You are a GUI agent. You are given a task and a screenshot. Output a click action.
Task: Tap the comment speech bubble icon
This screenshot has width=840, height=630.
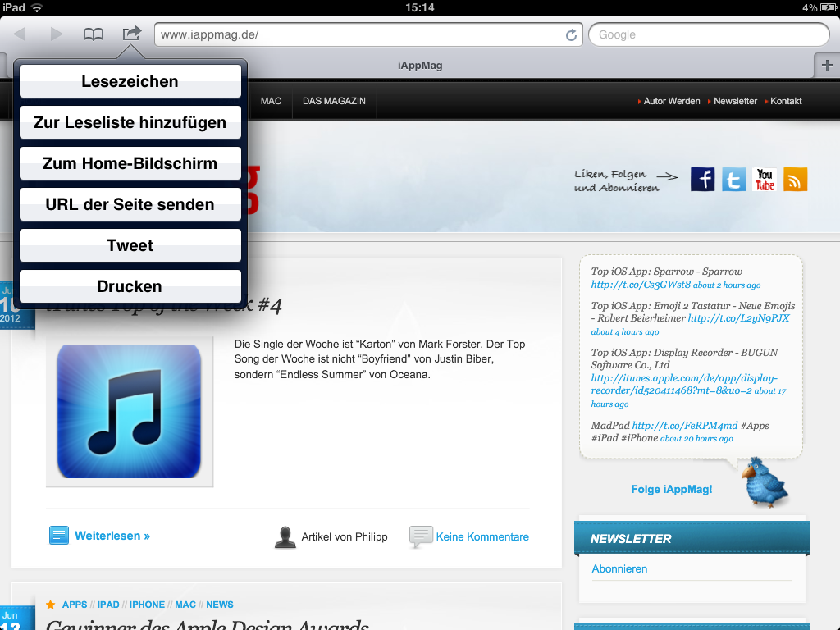click(x=421, y=536)
